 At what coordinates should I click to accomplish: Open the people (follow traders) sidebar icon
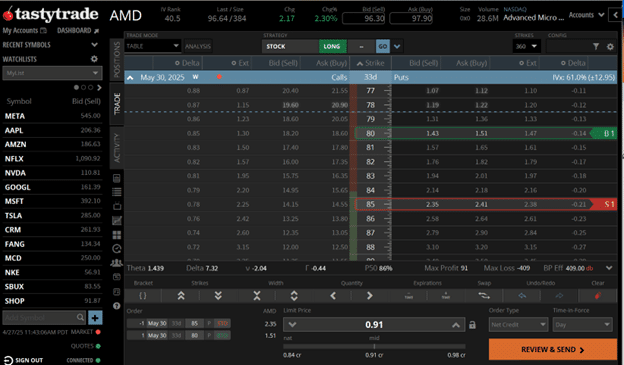pos(117,263)
